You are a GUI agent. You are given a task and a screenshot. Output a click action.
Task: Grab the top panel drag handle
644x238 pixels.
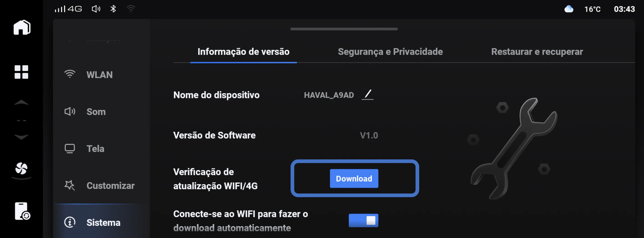[x=344, y=29]
